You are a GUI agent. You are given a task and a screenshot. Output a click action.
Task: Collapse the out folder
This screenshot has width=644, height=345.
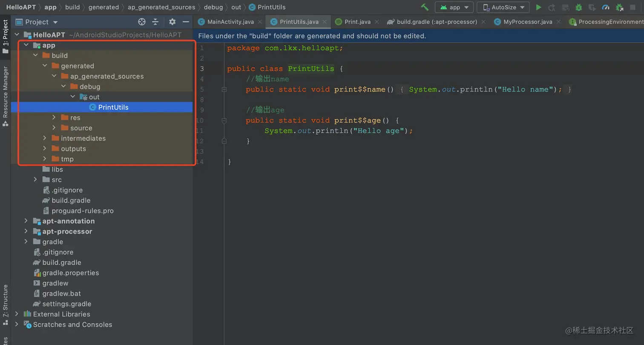coord(73,97)
